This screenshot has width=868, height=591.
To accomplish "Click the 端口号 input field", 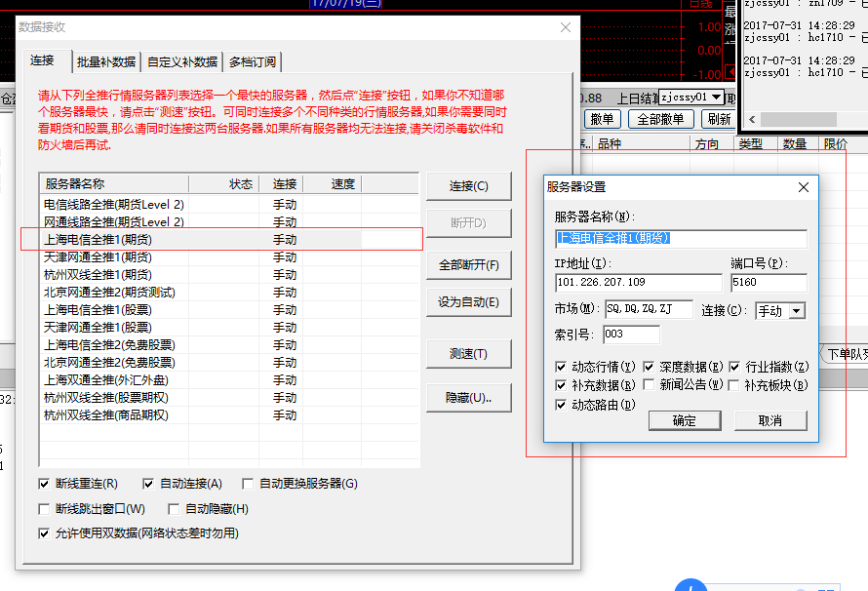I will 769,282.
